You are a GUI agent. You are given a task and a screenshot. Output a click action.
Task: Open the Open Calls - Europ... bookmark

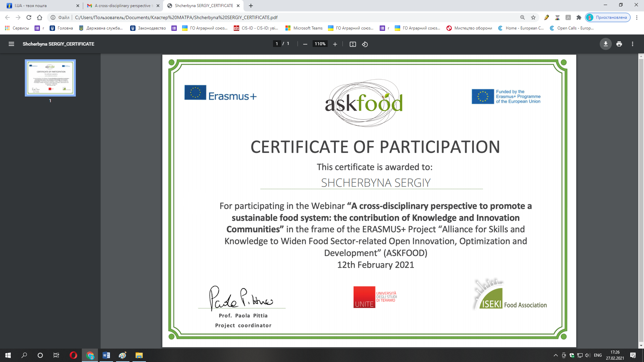(572, 28)
